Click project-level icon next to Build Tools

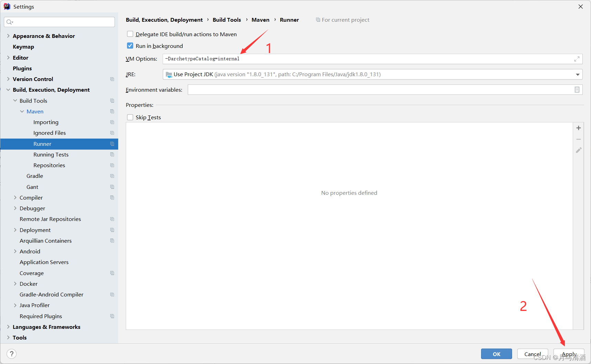pyautogui.click(x=112, y=101)
